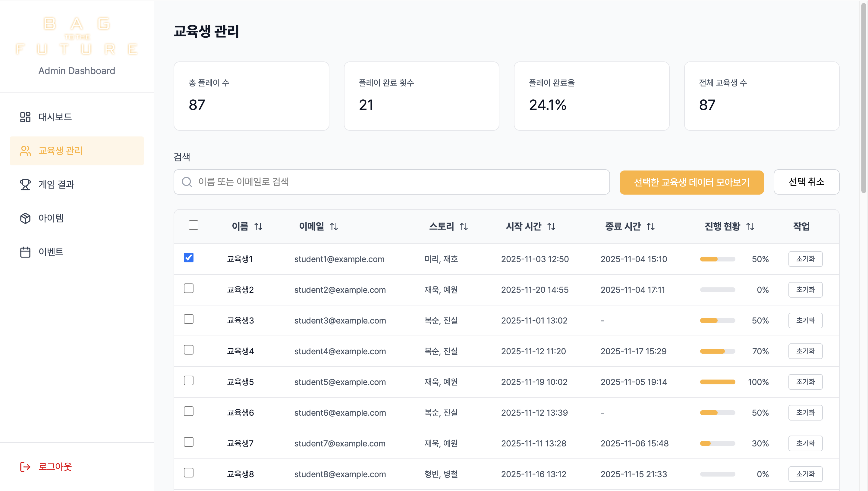Select the 대시보드 grid icon in sidebar
Viewport: 868px width, 491px height.
[x=25, y=117]
